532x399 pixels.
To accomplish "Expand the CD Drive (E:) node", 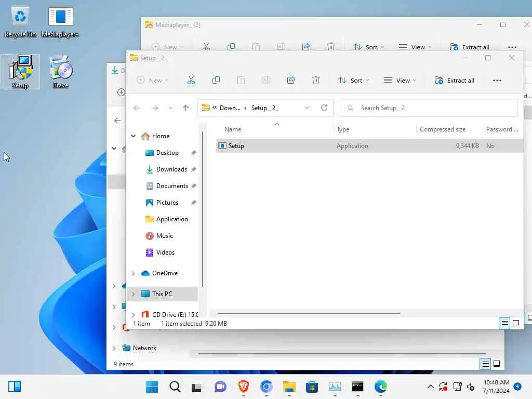I will click(134, 314).
